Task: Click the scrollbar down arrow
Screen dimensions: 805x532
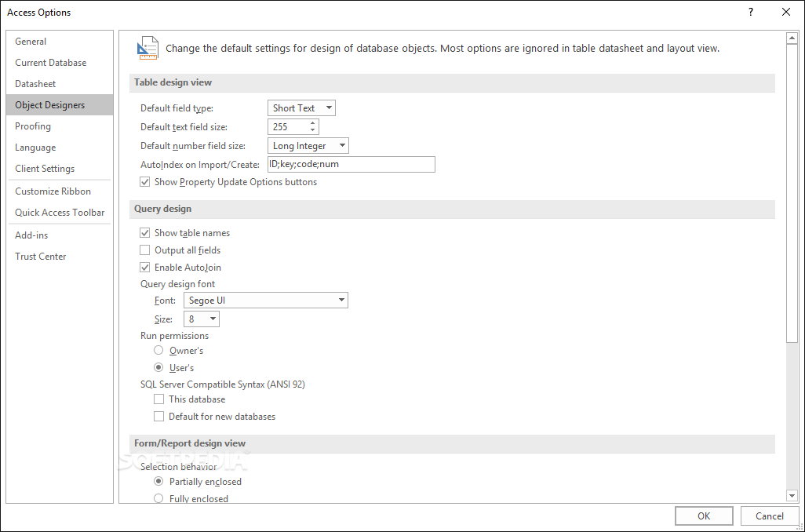Action: pyautogui.click(x=792, y=496)
